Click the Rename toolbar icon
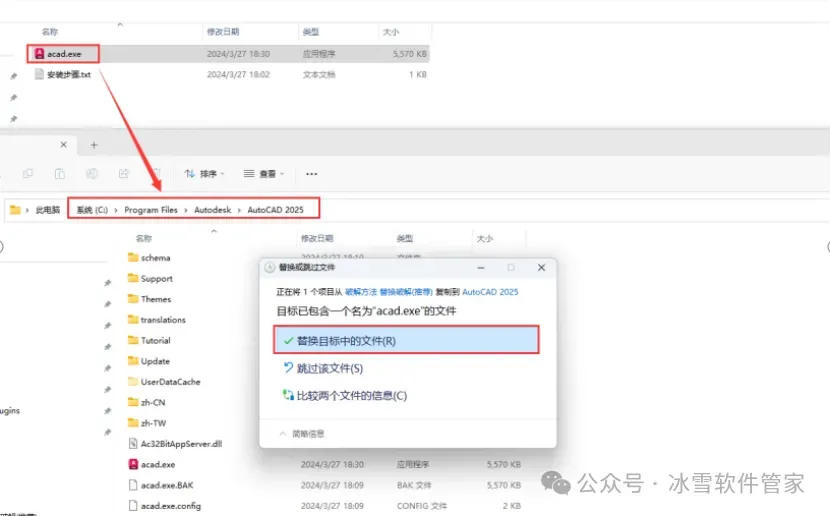 point(92,174)
